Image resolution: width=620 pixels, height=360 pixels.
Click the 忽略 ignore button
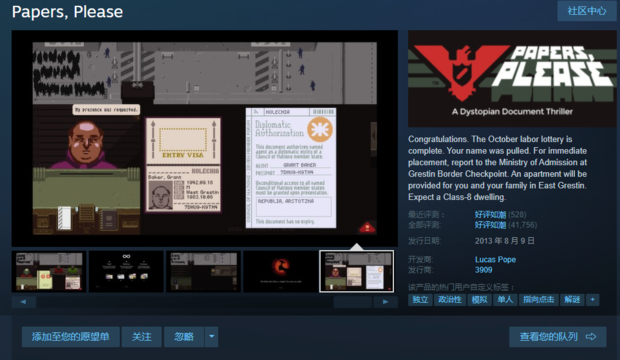pyautogui.click(x=184, y=337)
